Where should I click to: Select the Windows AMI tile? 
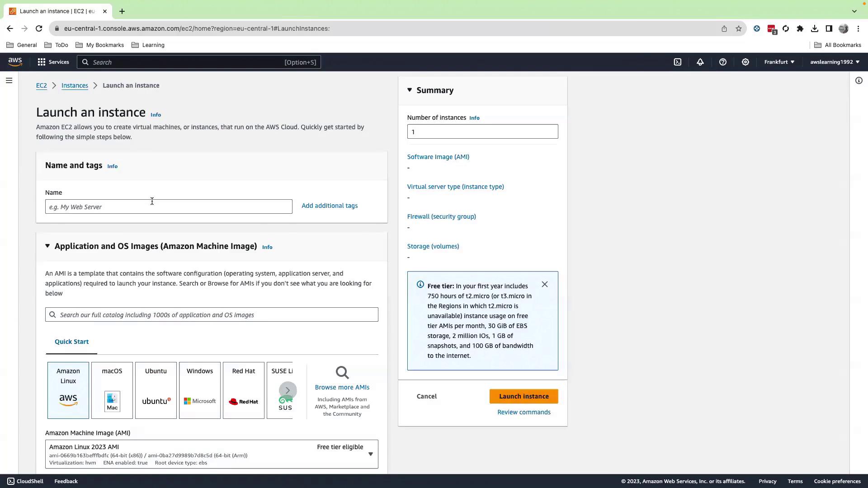(199, 390)
